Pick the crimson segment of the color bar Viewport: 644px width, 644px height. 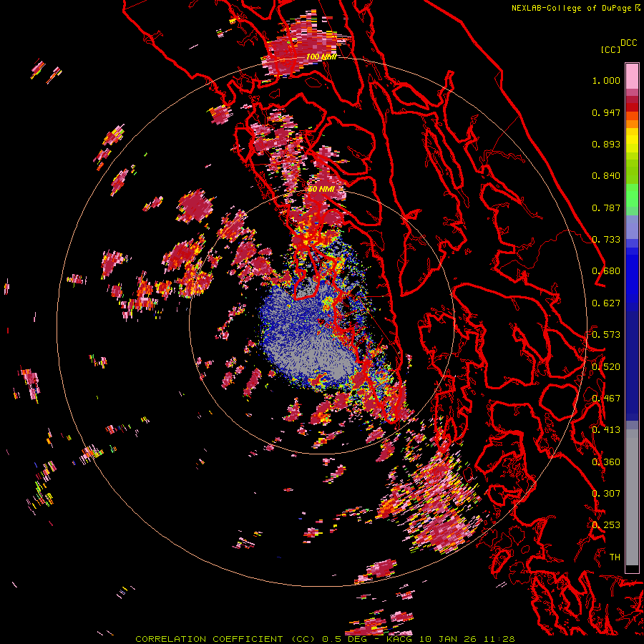pyautogui.click(x=632, y=99)
